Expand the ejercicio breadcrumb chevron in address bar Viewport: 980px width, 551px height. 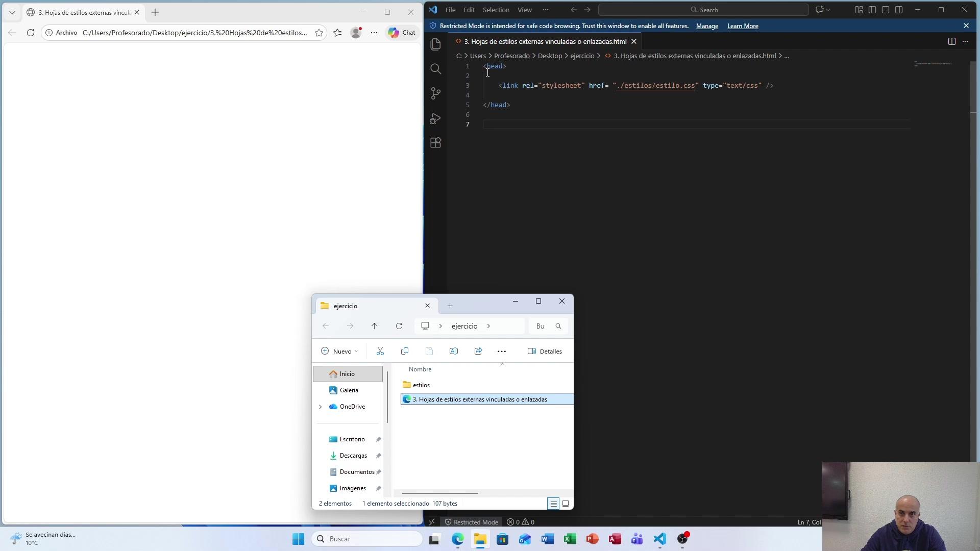click(x=488, y=326)
